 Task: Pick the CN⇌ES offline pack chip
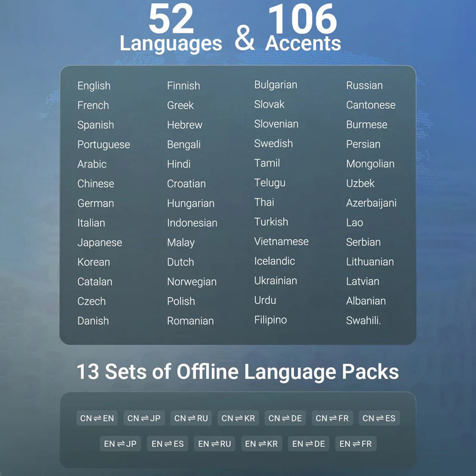pyautogui.click(x=379, y=418)
